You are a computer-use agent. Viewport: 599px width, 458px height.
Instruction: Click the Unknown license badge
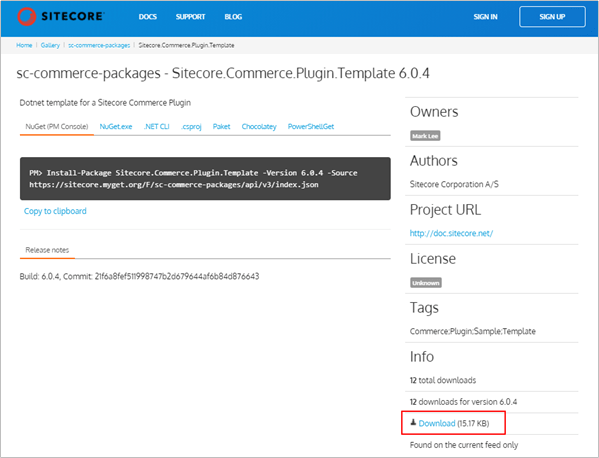click(426, 283)
